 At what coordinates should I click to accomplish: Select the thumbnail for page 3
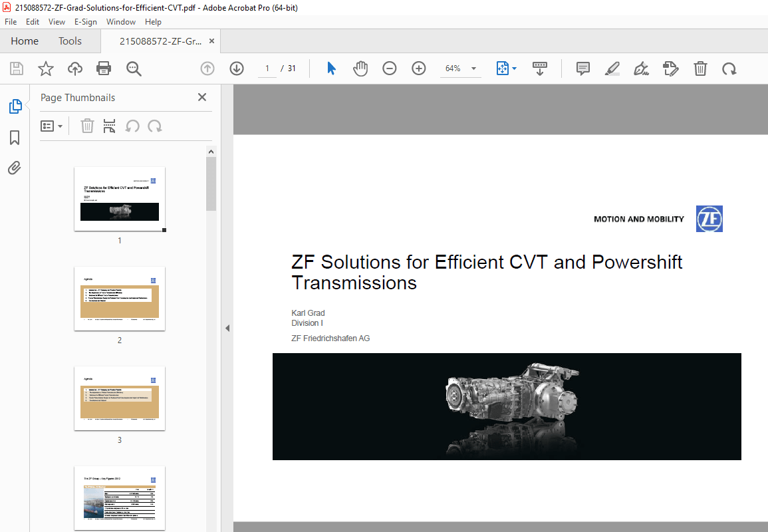coord(120,397)
